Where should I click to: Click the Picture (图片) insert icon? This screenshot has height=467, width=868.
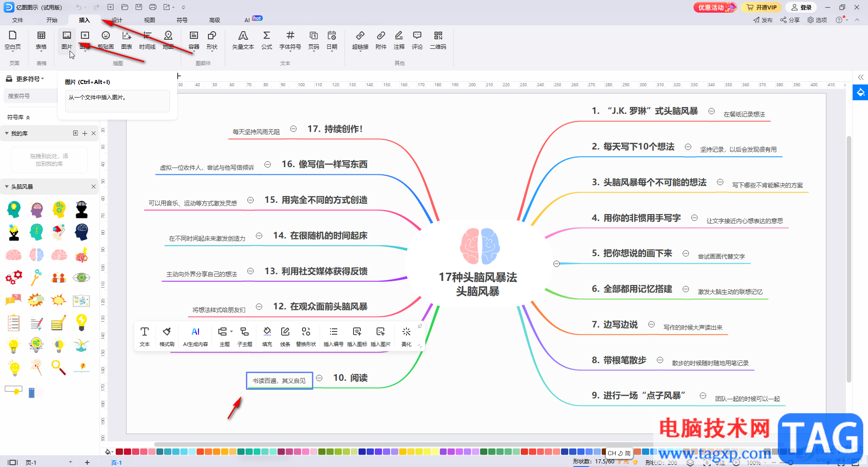point(67,40)
